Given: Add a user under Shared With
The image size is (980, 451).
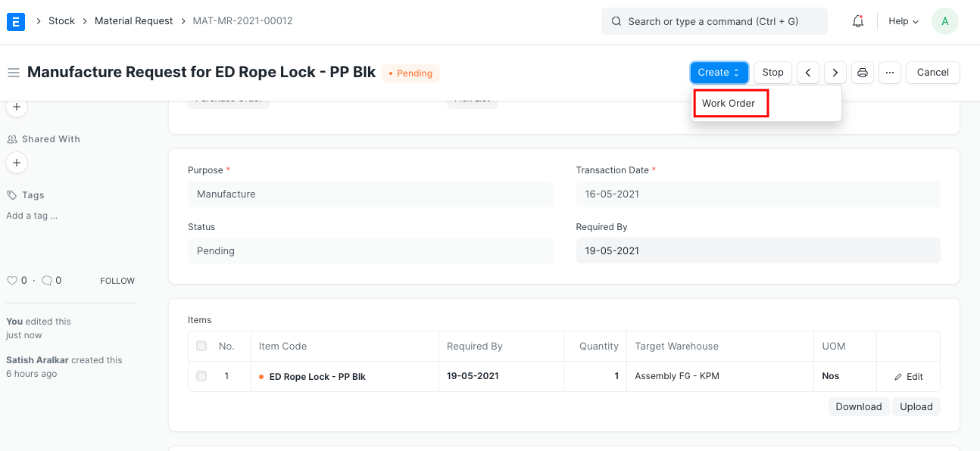Looking at the screenshot, I should click(x=17, y=162).
